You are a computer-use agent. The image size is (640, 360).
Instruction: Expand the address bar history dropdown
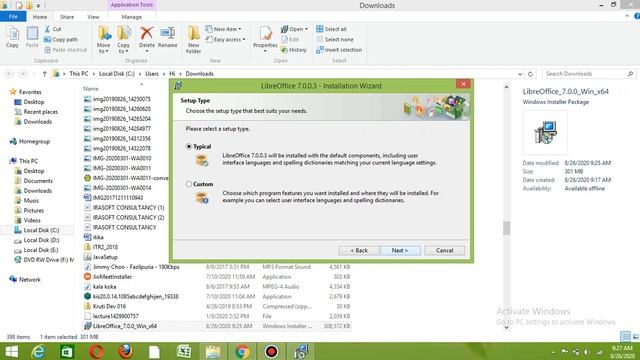[x=520, y=74]
